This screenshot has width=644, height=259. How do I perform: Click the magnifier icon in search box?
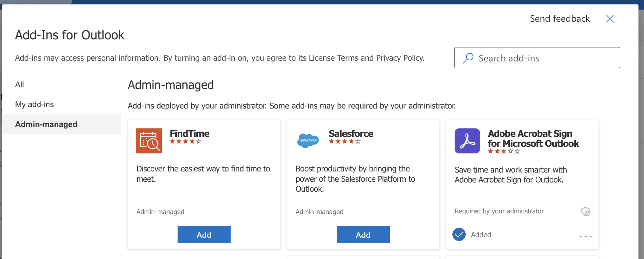[468, 58]
